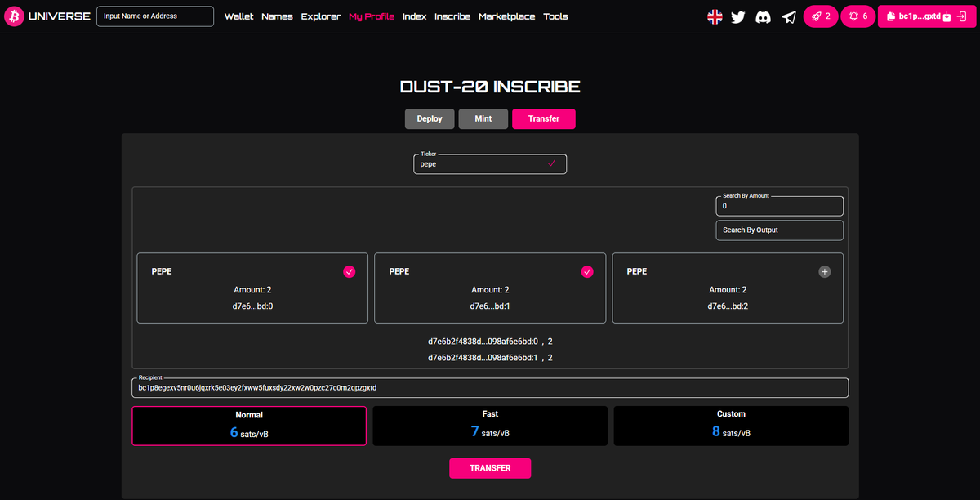Open the UK flag language selector
Screen dimensions: 980x500
pos(715,16)
